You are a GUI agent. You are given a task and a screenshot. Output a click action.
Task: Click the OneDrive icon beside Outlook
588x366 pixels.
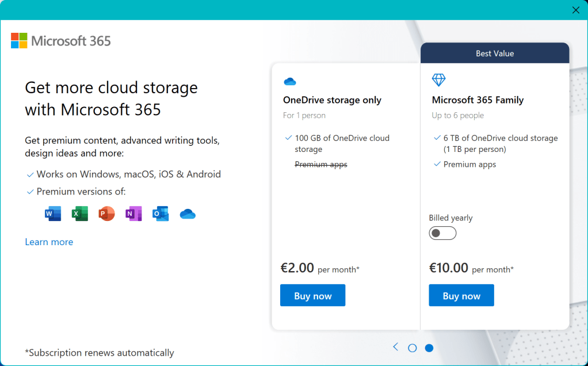188,214
